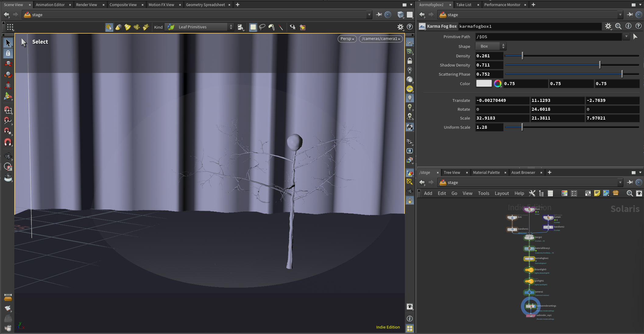644x334 pixels.
Task: Toggle pin on the Scene View pane
Action: [379, 15]
